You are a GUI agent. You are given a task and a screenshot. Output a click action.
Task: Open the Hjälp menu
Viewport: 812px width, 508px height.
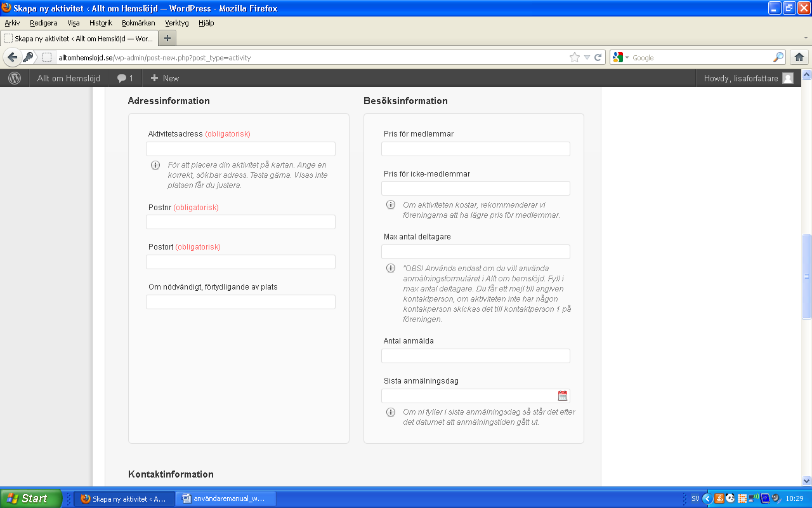coord(206,23)
